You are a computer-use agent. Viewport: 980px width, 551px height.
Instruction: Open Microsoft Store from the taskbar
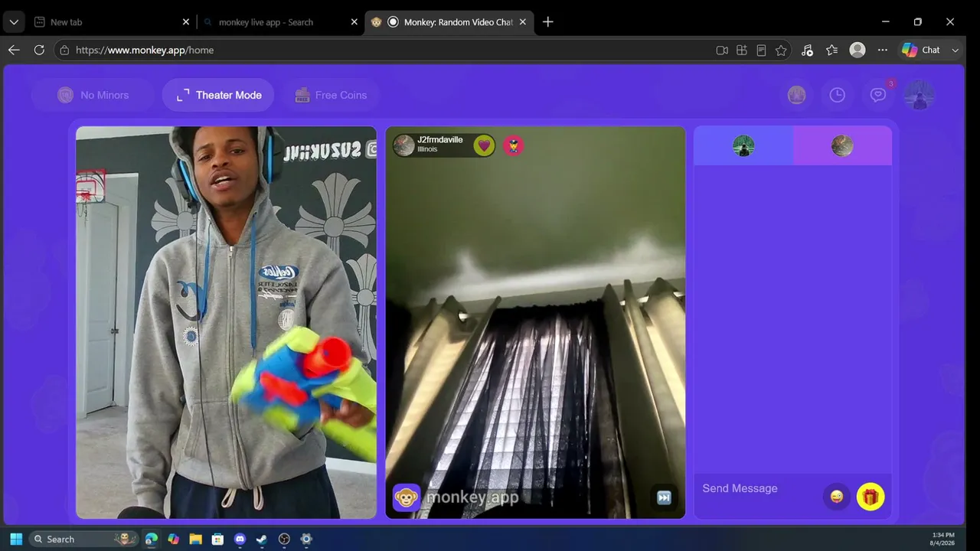click(x=217, y=539)
